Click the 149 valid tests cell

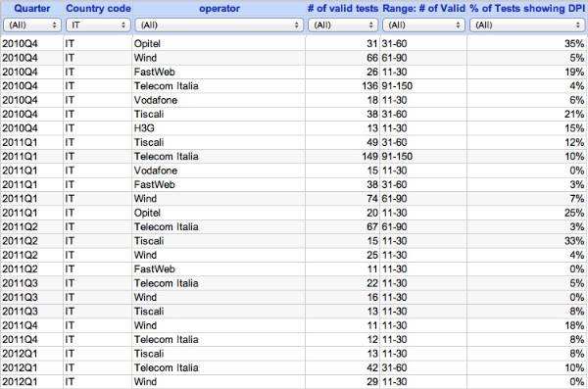click(343, 157)
